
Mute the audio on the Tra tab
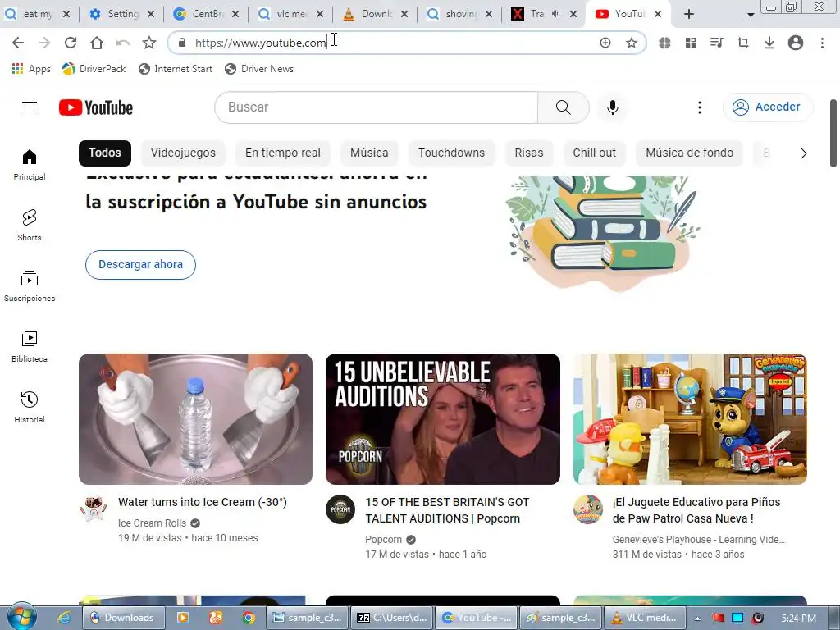(x=556, y=14)
